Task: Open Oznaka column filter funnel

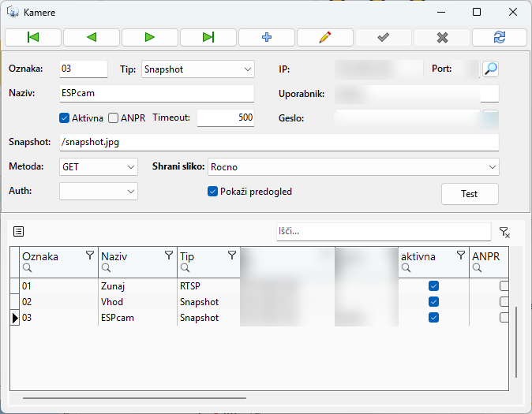Action: tap(90, 255)
